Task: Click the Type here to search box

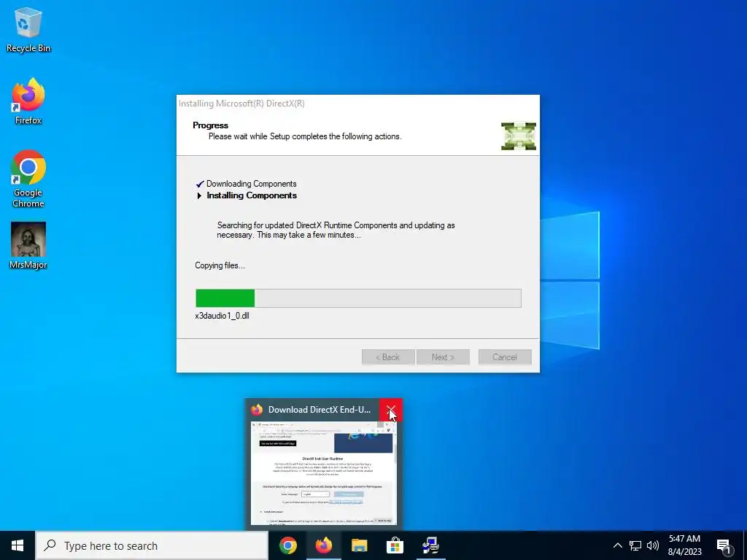Action: tap(152, 545)
